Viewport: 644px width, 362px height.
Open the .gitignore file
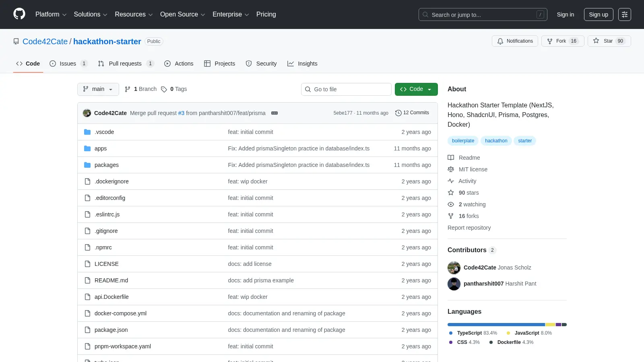click(x=106, y=231)
